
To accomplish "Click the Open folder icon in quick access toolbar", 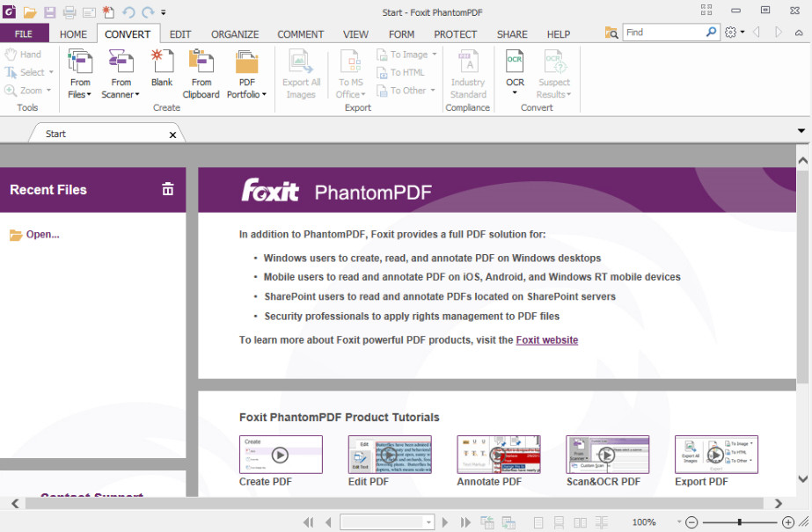I will [x=30, y=12].
